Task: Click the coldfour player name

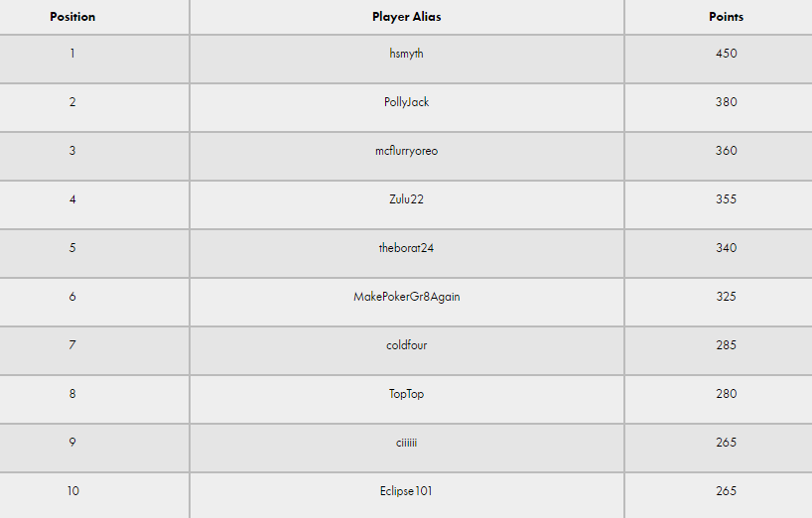Action: coord(407,345)
